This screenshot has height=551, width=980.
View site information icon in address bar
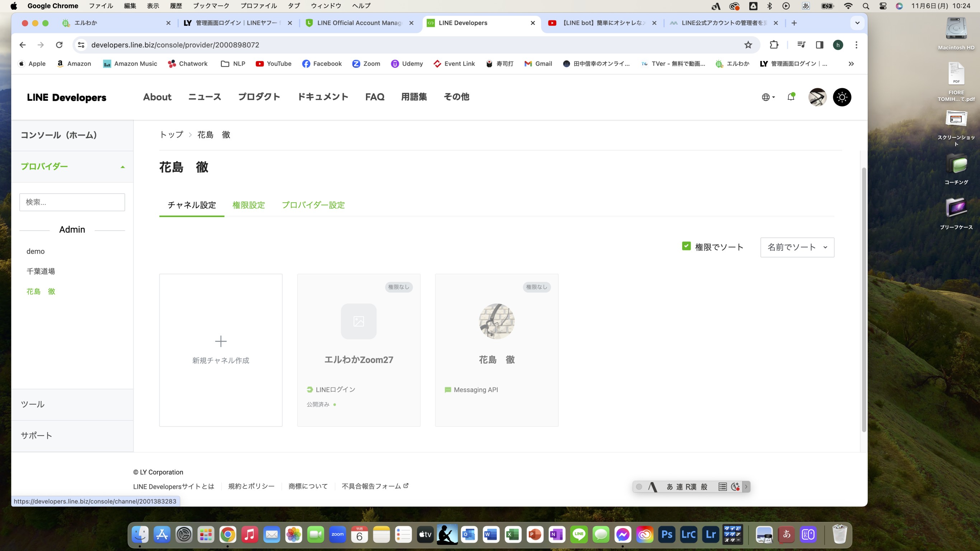[81, 45]
